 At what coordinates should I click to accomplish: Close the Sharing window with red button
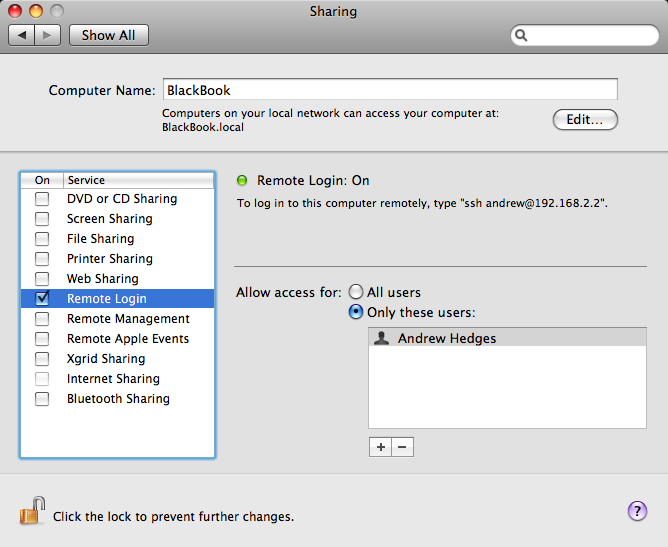point(15,11)
